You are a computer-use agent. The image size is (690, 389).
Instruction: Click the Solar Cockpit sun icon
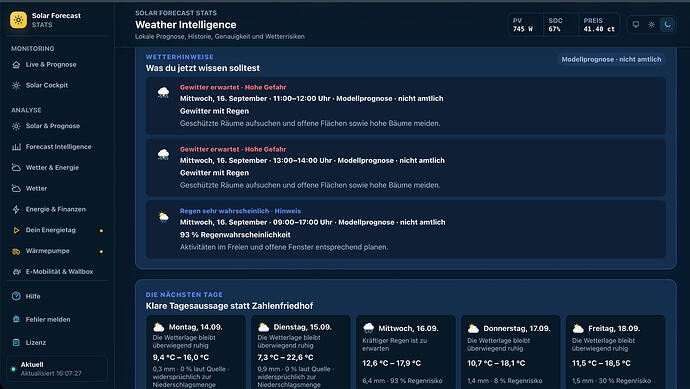(x=16, y=85)
